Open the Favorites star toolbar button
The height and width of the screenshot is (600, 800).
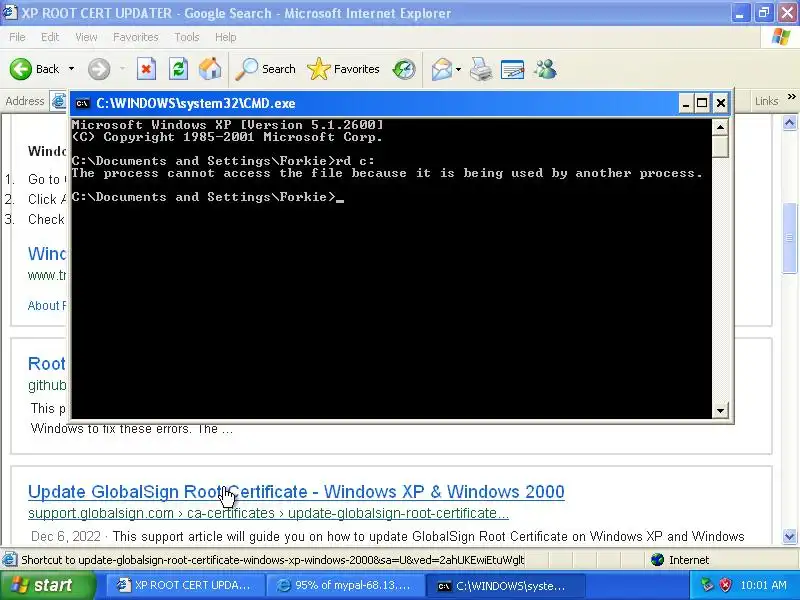click(343, 69)
